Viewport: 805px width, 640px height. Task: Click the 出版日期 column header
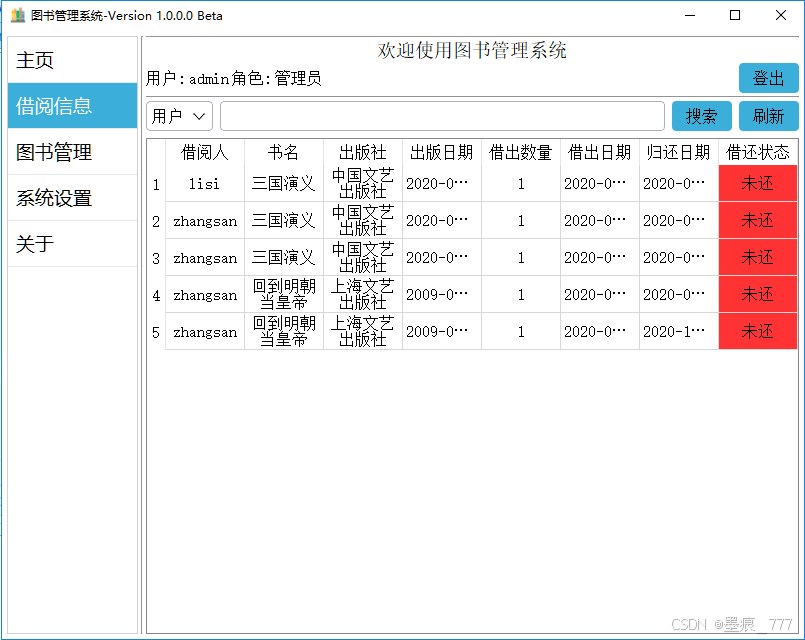coord(442,152)
